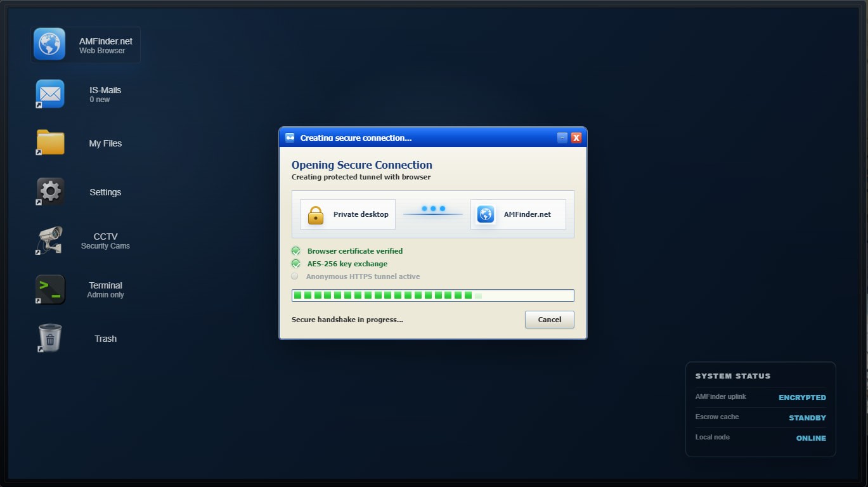Image resolution: width=868 pixels, height=487 pixels.
Task: Click 'Browser certificate verified' text
Action: pyautogui.click(x=355, y=251)
